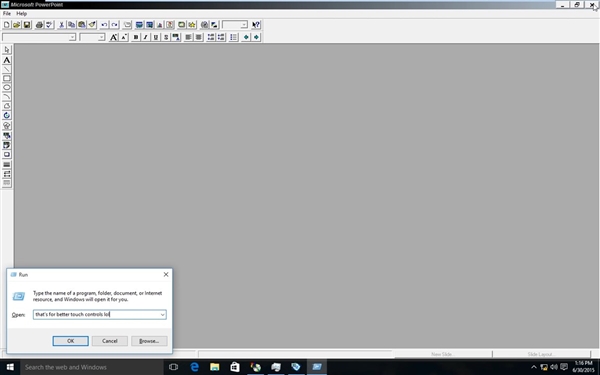
Task: Click OK in the Run dialog
Action: pyautogui.click(x=70, y=341)
